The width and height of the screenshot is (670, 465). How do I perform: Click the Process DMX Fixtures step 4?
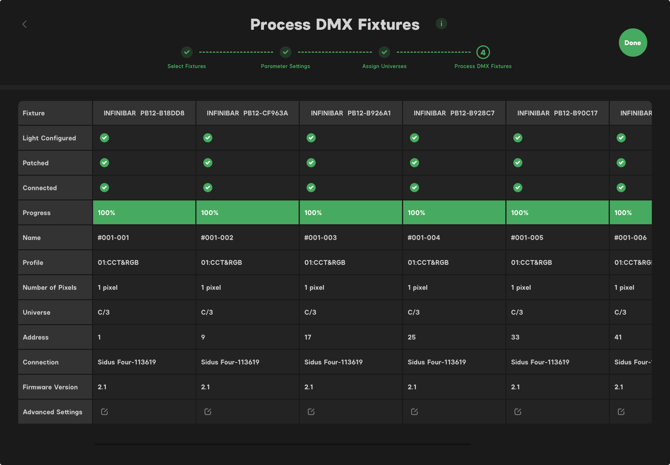483,52
